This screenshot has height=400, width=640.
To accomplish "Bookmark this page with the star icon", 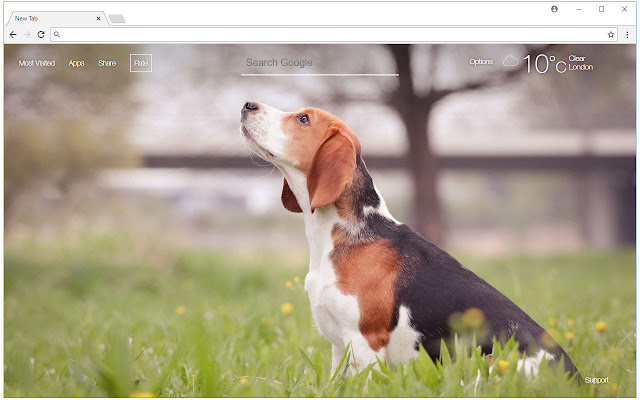I will 611,35.
